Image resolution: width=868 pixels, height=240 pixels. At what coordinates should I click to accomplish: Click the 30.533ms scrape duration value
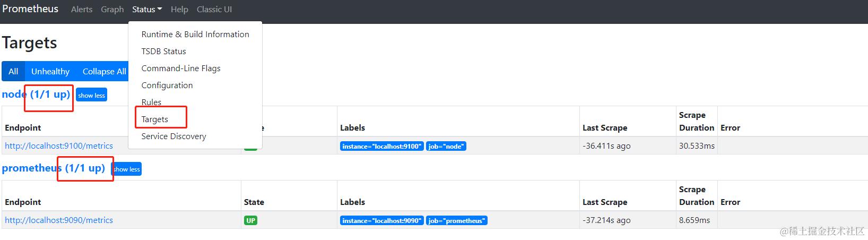point(697,146)
